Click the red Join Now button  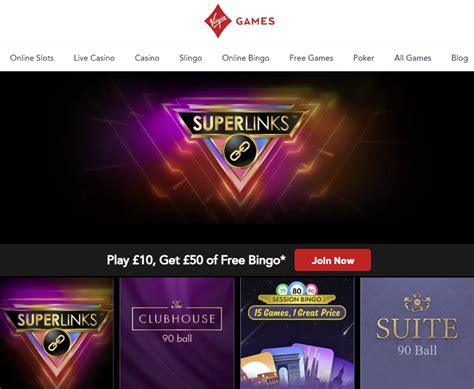pos(333,260)
